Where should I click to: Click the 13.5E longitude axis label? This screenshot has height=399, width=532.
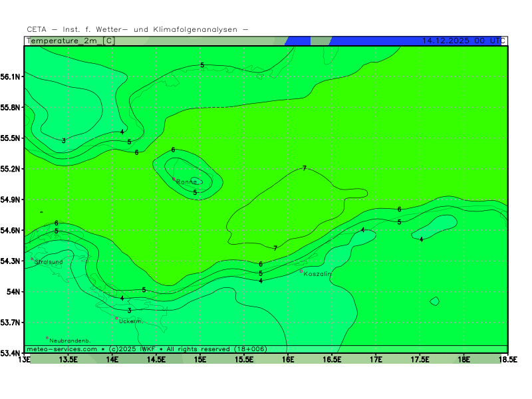[68, 360]
